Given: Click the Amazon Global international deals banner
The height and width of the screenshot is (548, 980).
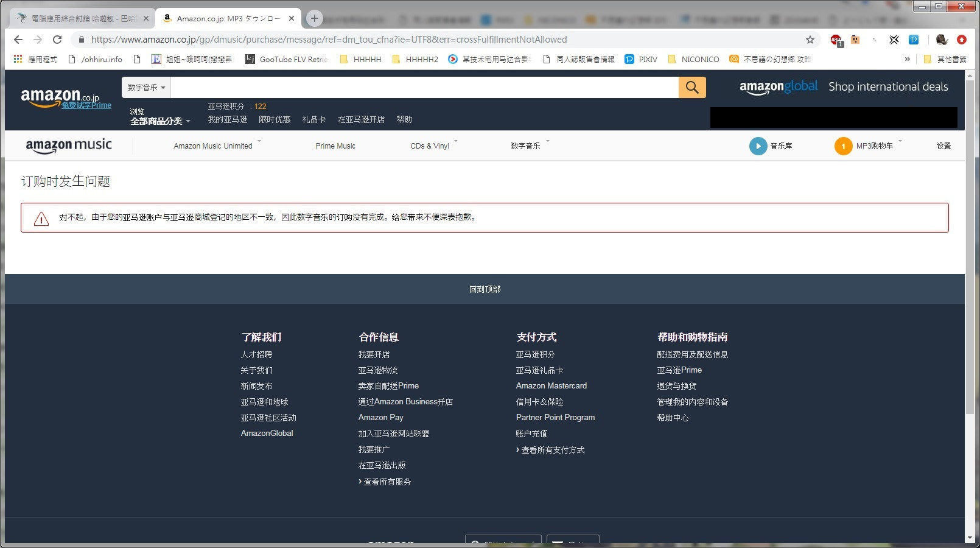Looking at the screenshot, I should [844, 87].
